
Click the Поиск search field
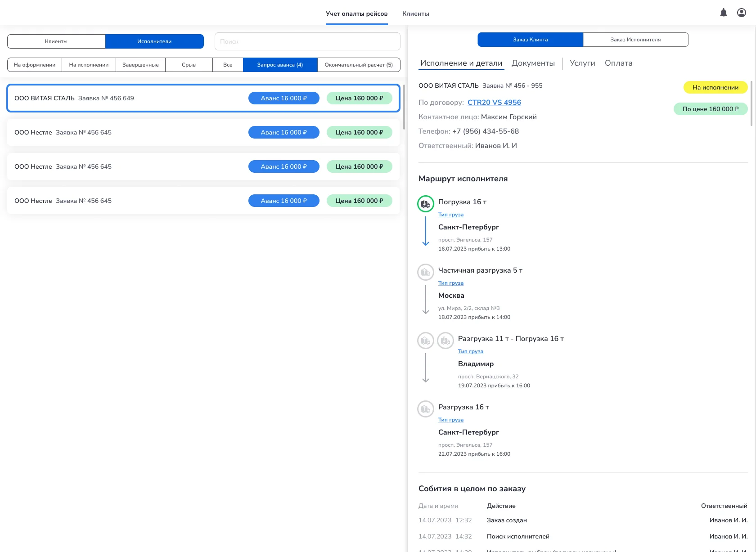307,41
